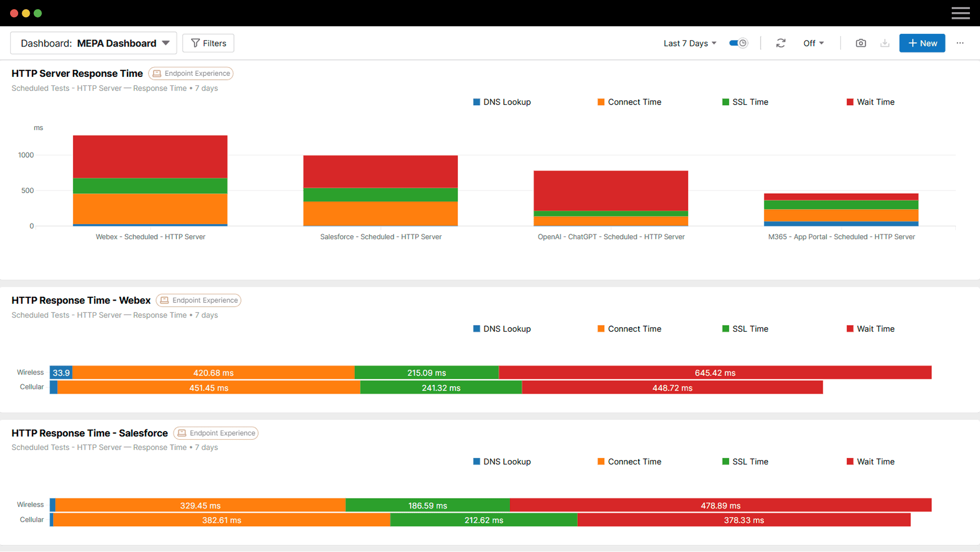Click the New button
The height and width of the screenshot is (552, 980).
pyautogui.click(x=922, y=43)
